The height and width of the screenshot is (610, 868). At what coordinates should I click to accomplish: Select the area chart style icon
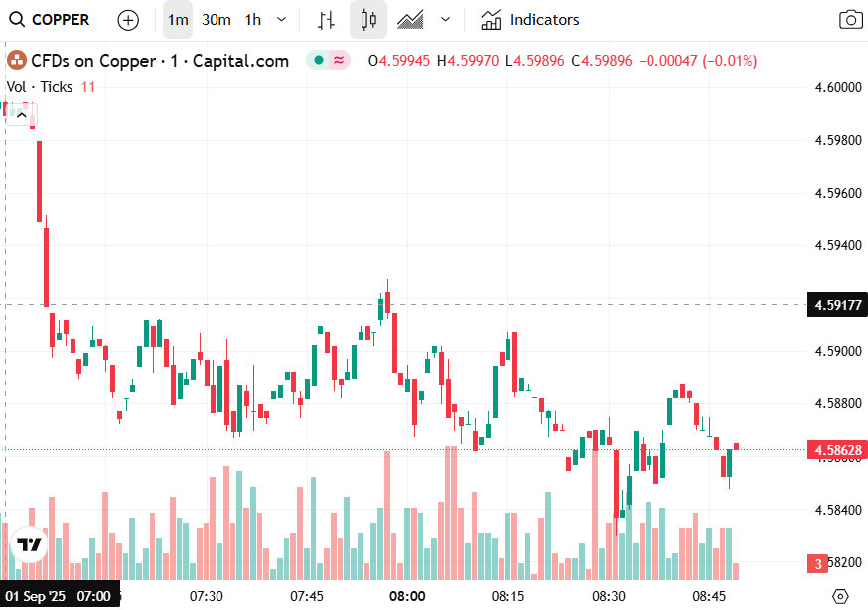click(410, 20)
